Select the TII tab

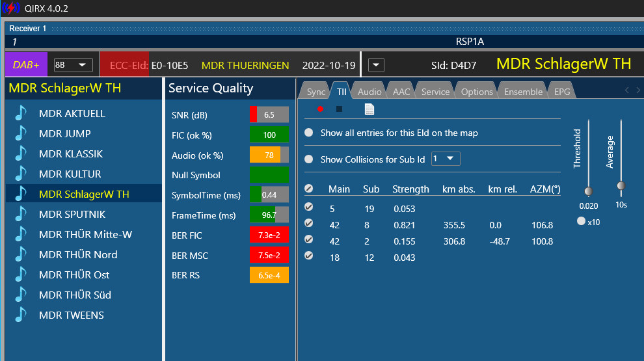pos(342,92)
